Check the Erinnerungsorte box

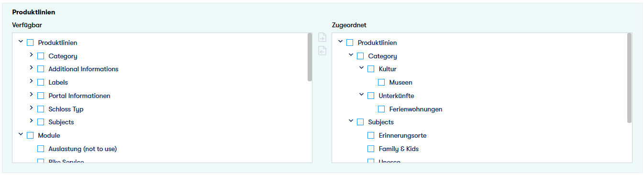(371, 136)
